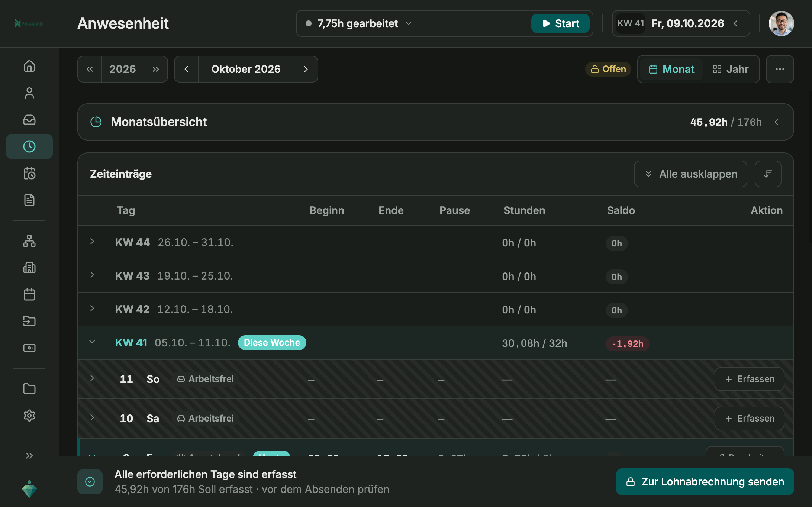This screenshot has height=507, width=812.
Task: Open the inbox sidebar icon
Action: click(x=29, y=120)
